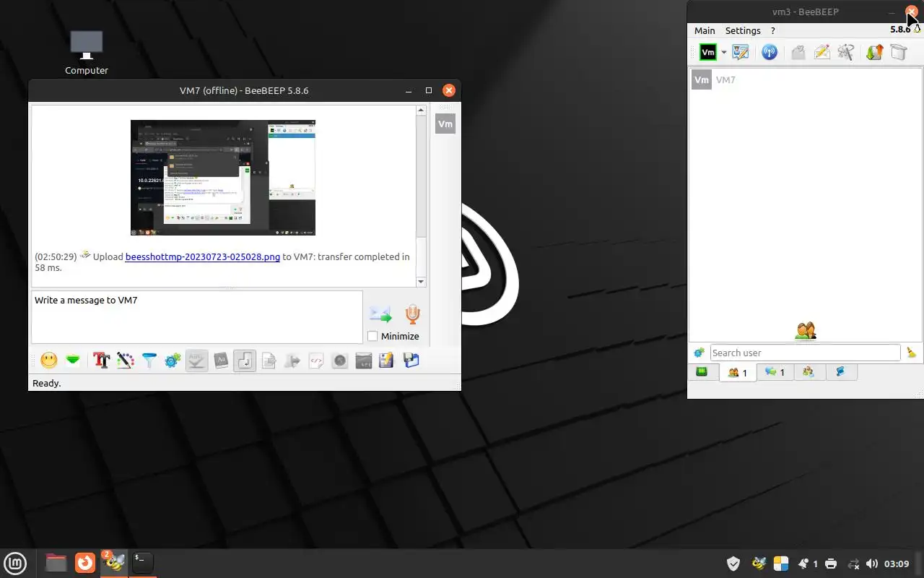This screenshot has width=924, height=578.
Task: Click the blue floppy disks save icon
Action: (411, 361)
